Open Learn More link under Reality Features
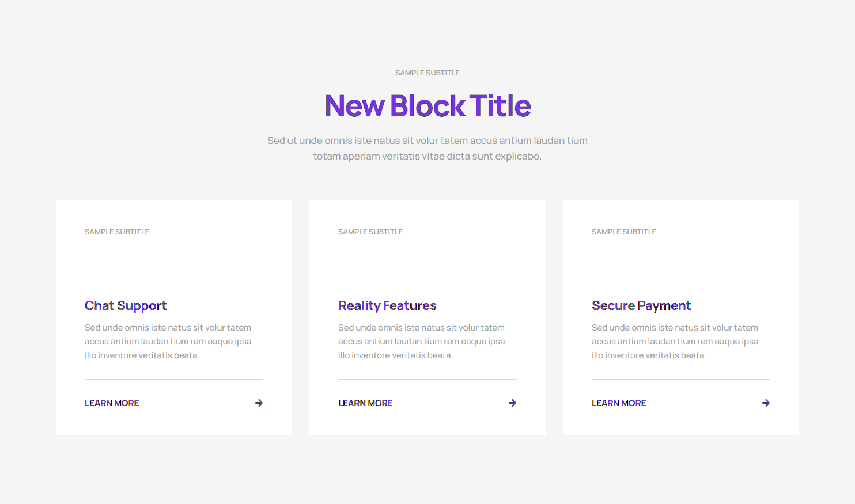This screenshot has width=855, height=504. (x=365, y=403)
